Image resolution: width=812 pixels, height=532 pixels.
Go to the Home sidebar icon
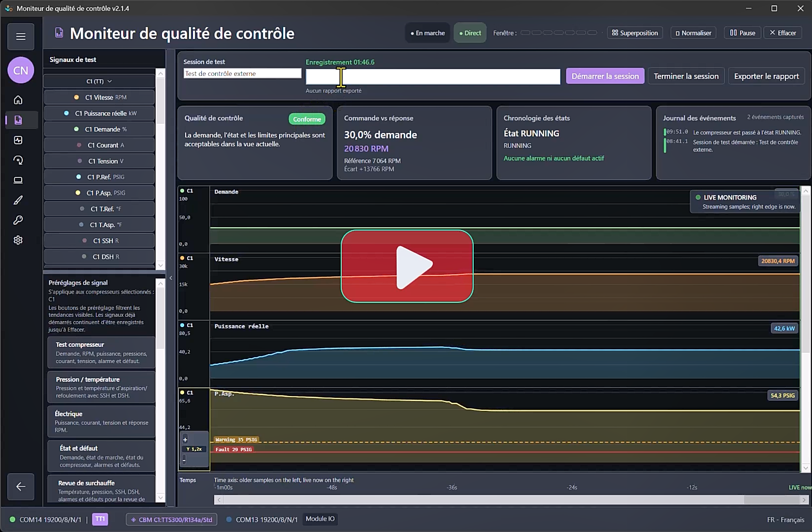point(18,100)
